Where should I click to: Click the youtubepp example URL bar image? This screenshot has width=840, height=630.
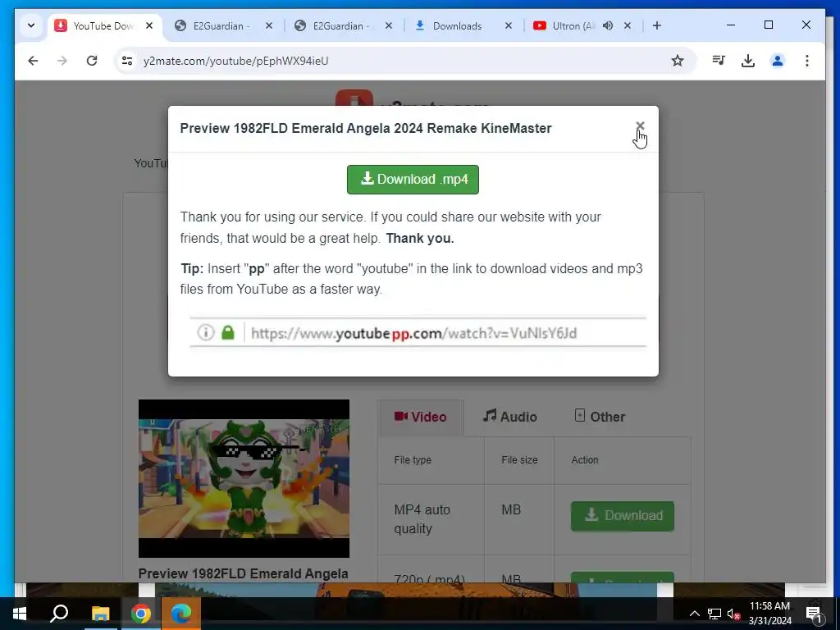pos(418,333)
